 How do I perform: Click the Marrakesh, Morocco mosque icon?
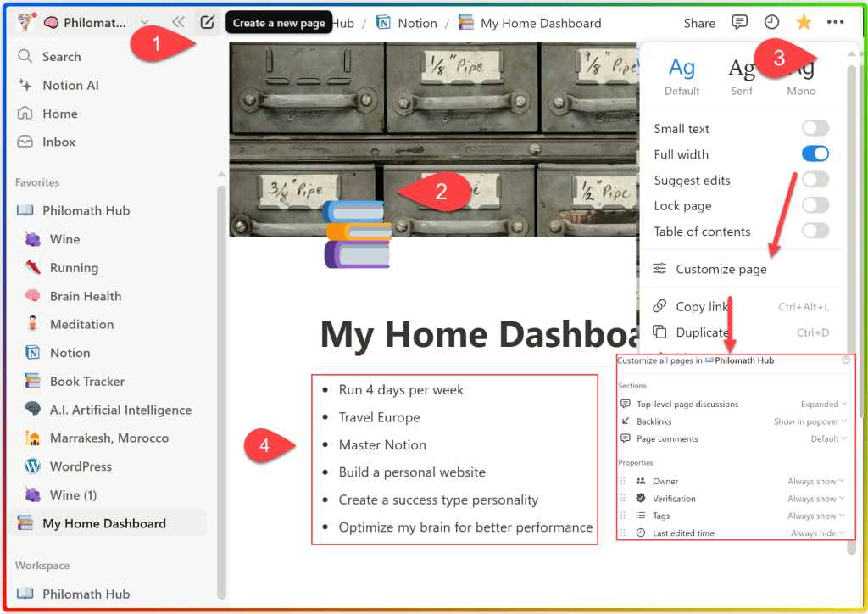point(33,438)
